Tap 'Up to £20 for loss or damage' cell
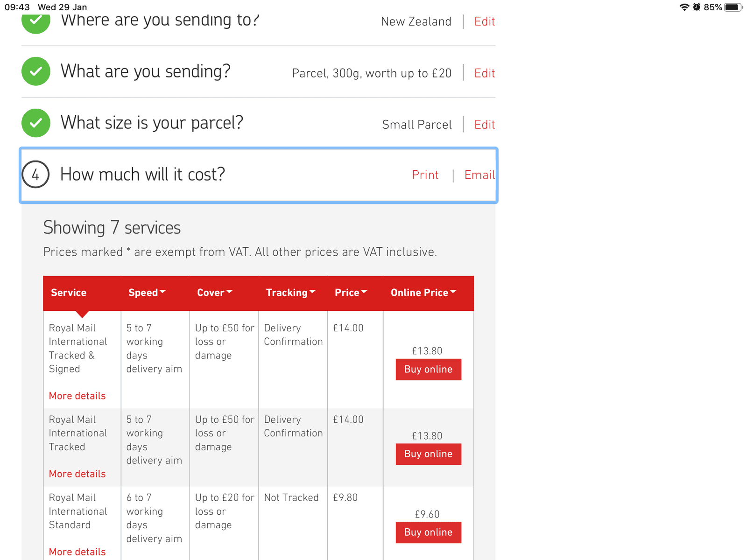 click(225, 511)
